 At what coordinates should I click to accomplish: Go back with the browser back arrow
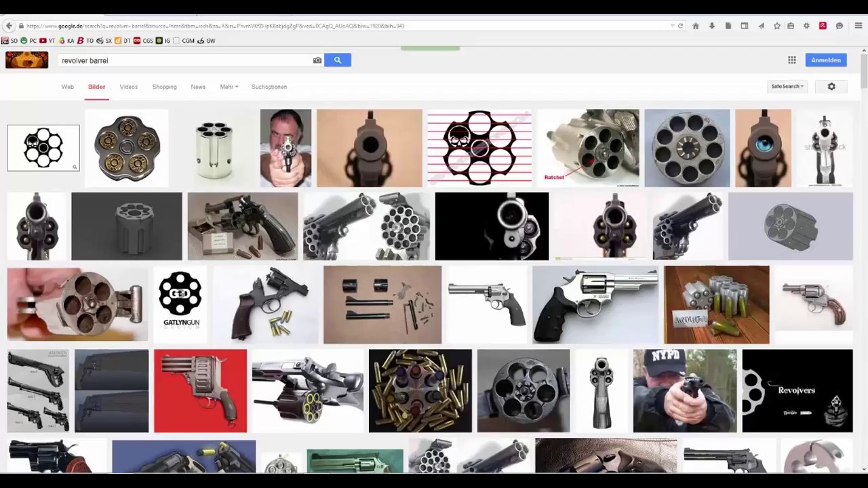(x=9, y=26)
